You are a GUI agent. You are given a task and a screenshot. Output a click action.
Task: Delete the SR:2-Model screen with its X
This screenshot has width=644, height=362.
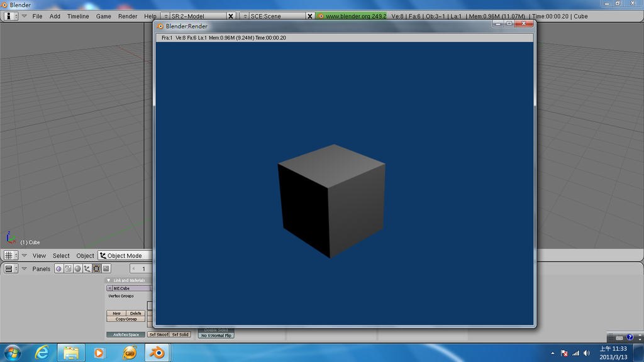tap(231, 16)
